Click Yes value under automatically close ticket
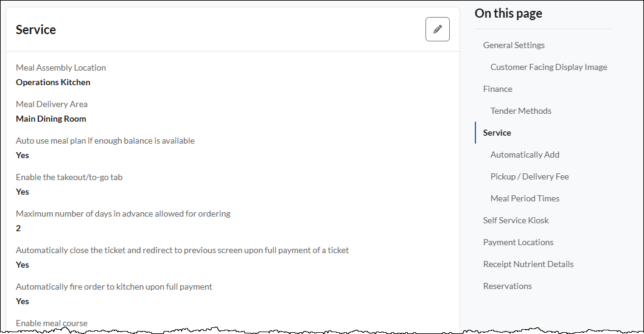This screenshot has width=644, height=334. pos(22,265)
